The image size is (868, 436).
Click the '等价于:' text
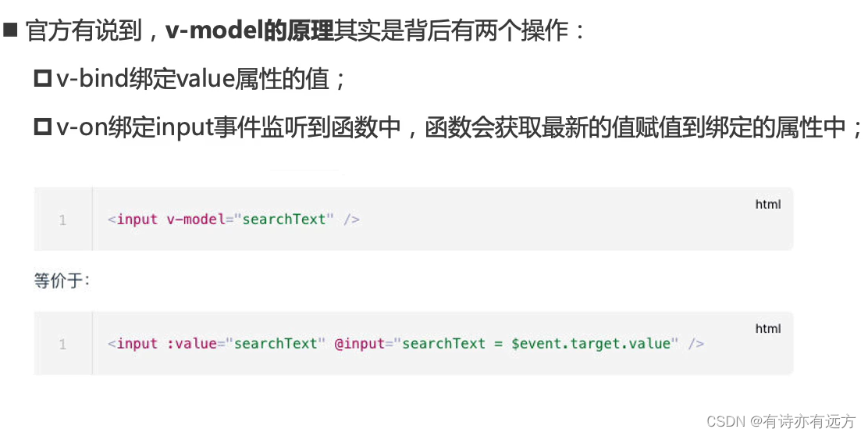pos(62,281)
